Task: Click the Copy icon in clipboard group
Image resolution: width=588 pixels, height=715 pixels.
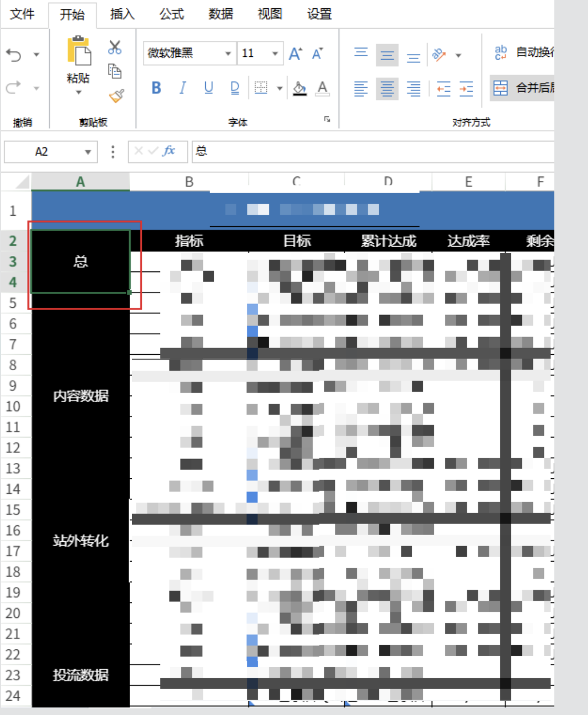Action: pyautogui.click(x=115, y=71)
